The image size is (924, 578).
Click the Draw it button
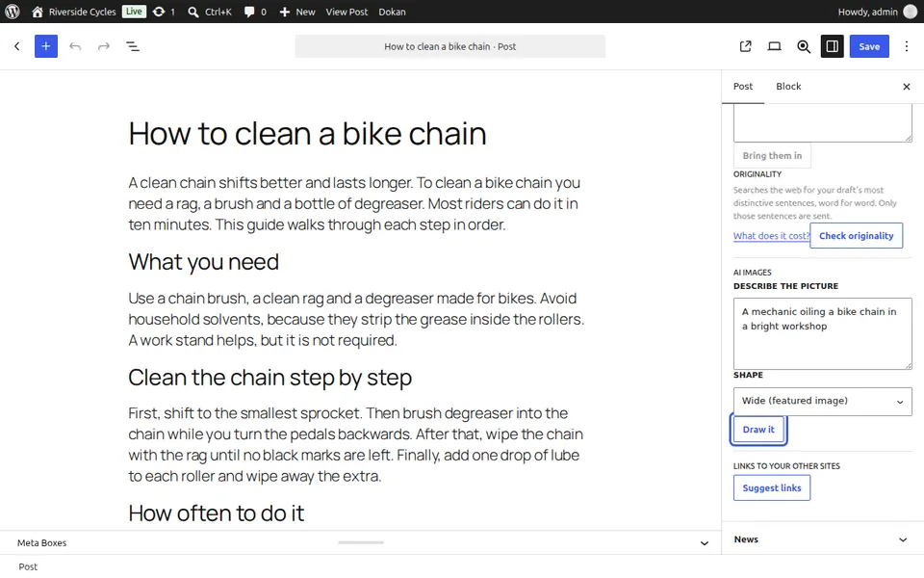pyautogui.click(x=758, y=430)
